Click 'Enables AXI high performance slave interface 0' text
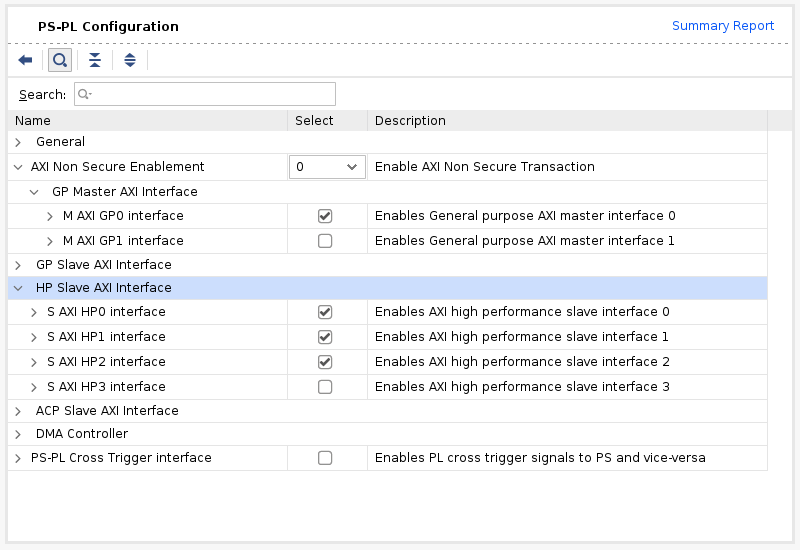This screenshot has width=800, height=550. (x=522, y=311)
